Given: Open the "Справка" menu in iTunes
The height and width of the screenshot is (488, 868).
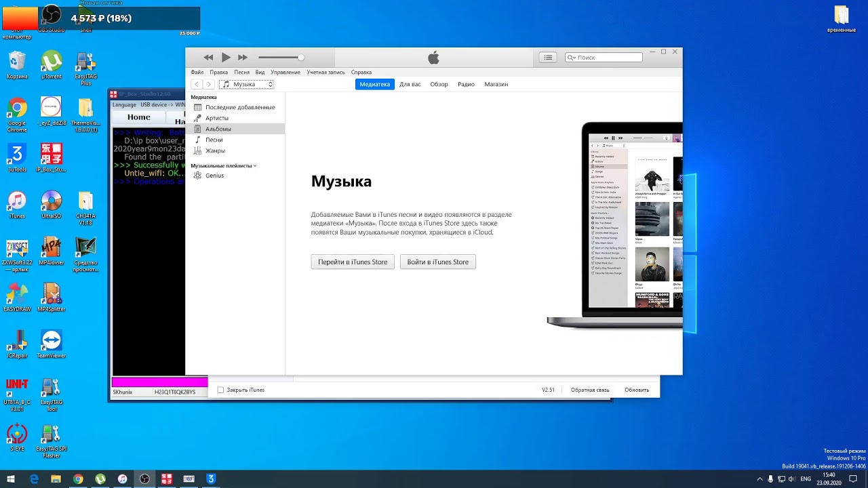Looking at the screenshot, I should 361,72.
